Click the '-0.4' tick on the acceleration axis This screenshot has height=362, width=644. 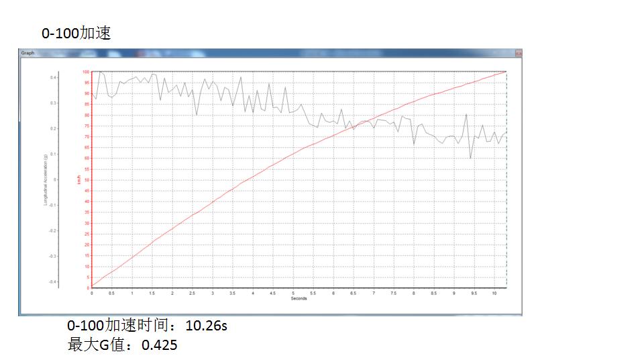[x=52, y=282]
